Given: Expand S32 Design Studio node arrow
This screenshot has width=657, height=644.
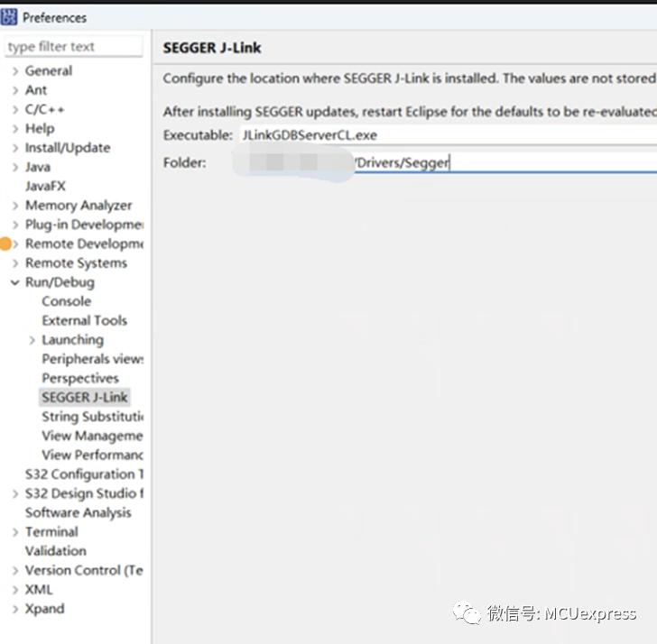Looking at the screenshot, I should pos(15,493).
